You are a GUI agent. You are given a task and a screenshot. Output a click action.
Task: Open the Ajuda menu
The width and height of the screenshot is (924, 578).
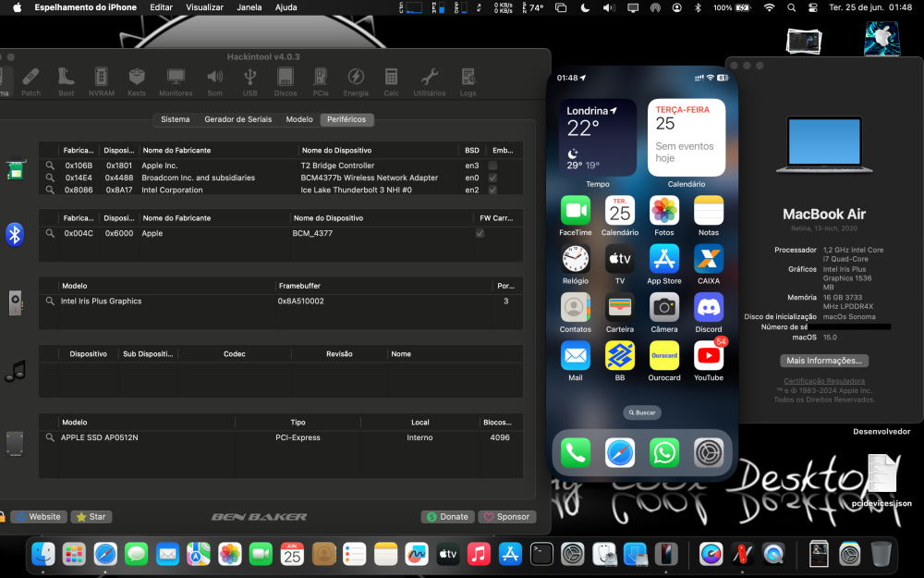(x=286, y=7)
